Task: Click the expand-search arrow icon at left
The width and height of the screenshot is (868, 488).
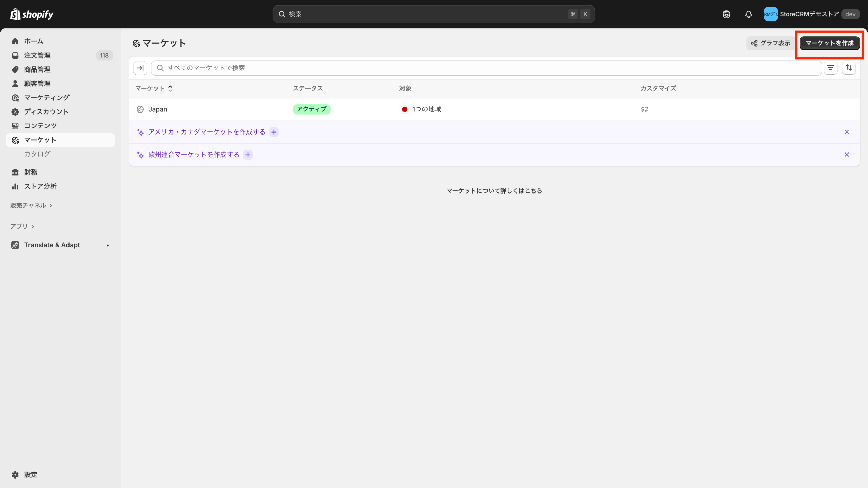Action: [x=140, y=68]
